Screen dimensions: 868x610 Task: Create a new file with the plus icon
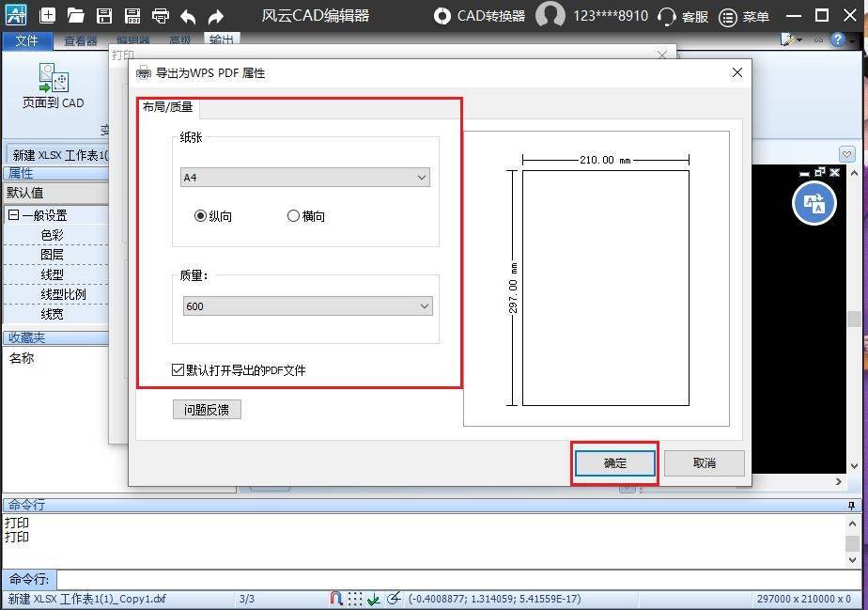pyautogui.click(x=48, y=16)
